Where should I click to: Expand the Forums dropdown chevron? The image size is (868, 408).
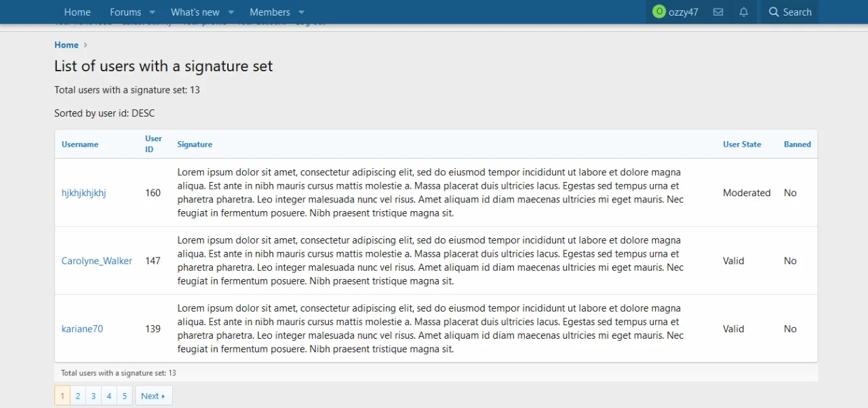click(153, 12)
